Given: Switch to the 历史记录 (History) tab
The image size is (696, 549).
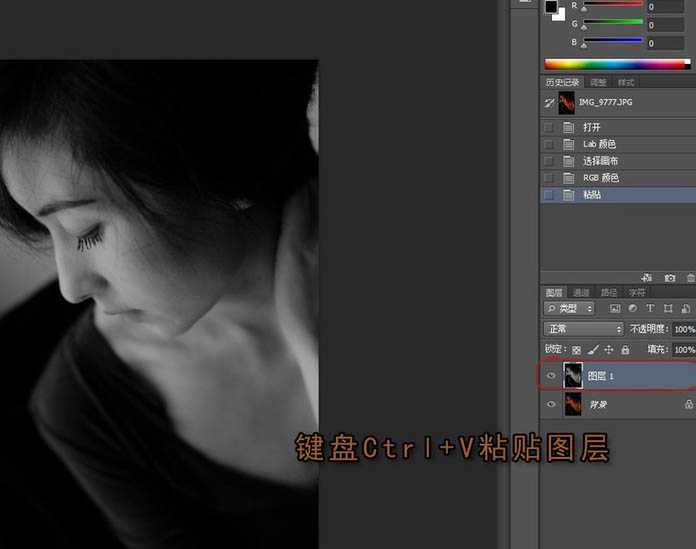Looking at the screenshot, I should click(562, 83).
